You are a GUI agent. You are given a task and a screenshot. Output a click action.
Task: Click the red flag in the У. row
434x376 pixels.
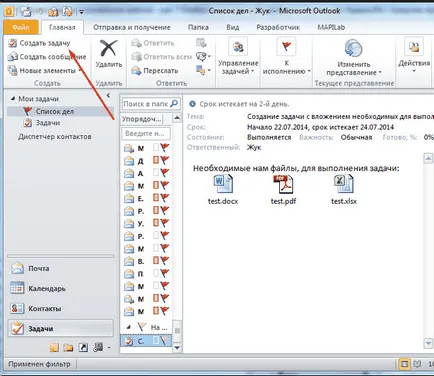(165, 223)
